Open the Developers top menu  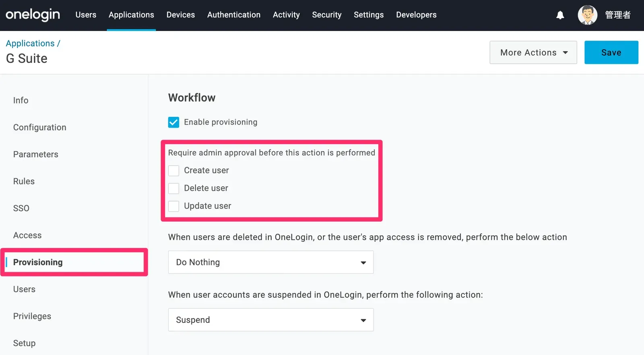tap(416, 15)
